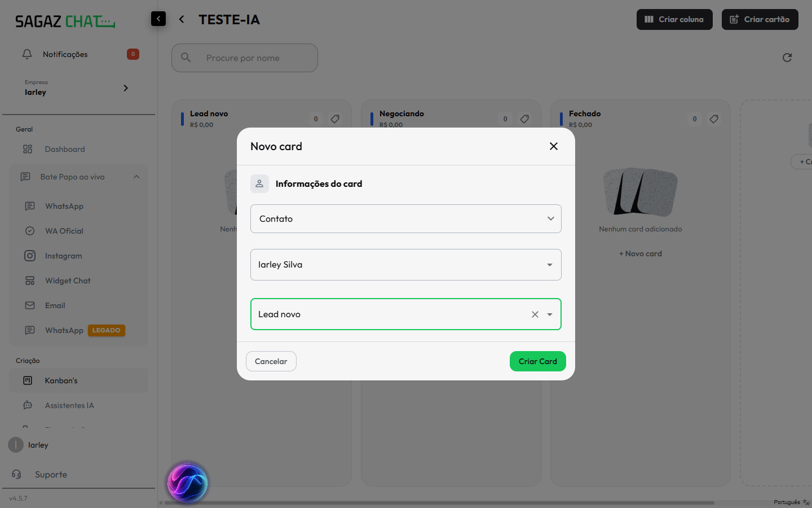Click the Procure por nome search field

pyautogui.click(x=245, y=58)
